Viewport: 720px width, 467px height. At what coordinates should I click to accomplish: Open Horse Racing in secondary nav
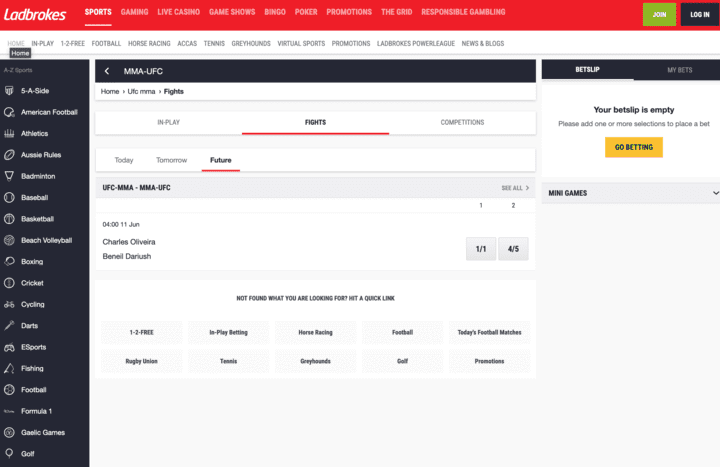point(149,44)
